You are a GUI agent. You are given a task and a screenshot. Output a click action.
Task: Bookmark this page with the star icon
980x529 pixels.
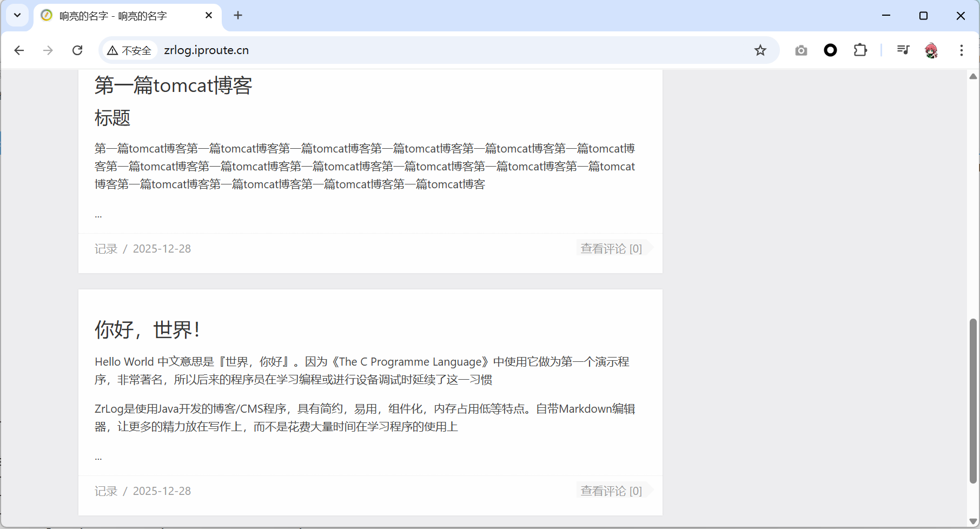click(x=760, y=50)
